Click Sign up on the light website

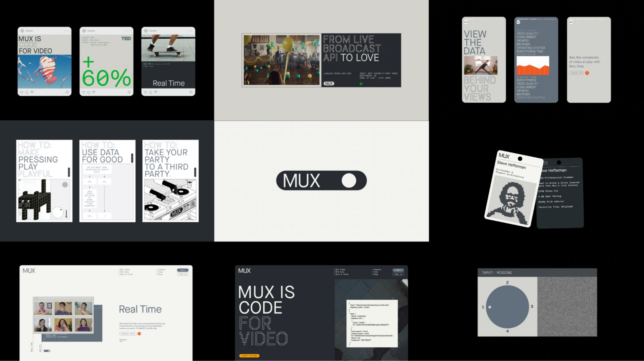[183, 274]
